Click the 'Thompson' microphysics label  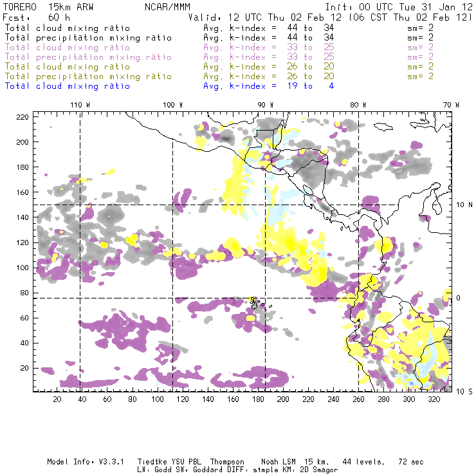(227, 462)
